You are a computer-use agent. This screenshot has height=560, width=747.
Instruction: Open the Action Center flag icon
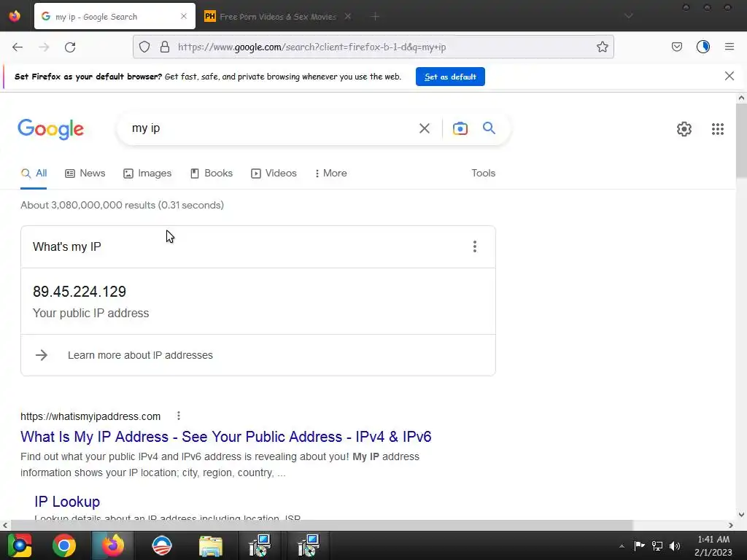(639, 545)
